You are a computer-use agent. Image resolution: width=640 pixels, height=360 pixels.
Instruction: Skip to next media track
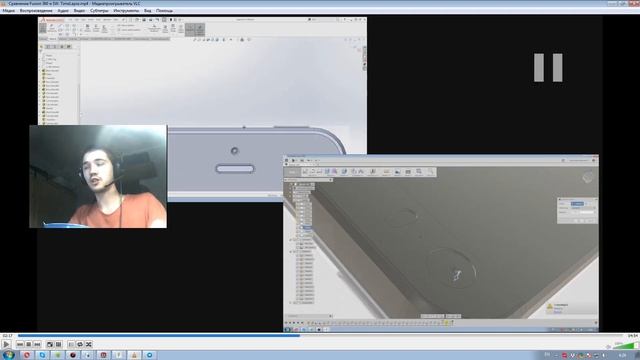point(37,344)
